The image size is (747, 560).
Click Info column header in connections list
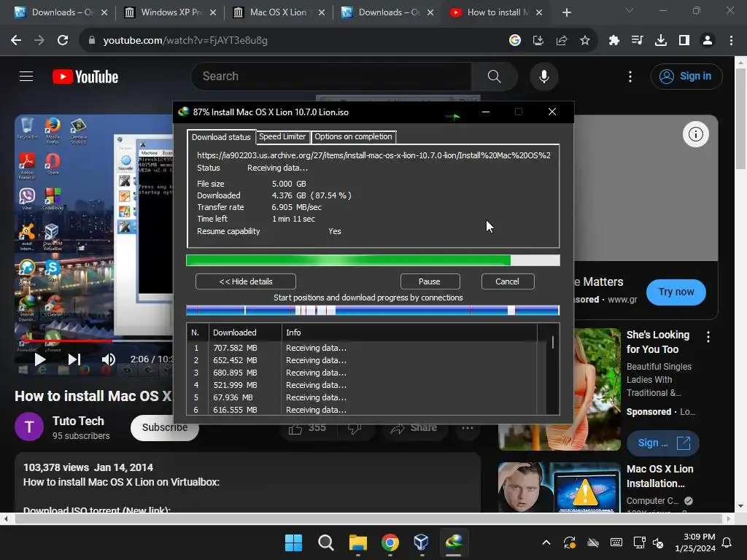tap(409, 332)
